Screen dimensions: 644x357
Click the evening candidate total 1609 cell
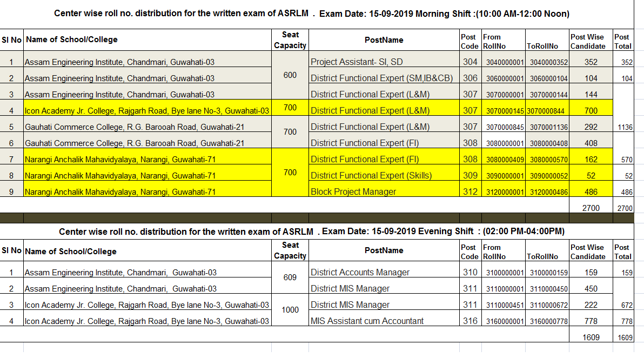tap(591, 334)
